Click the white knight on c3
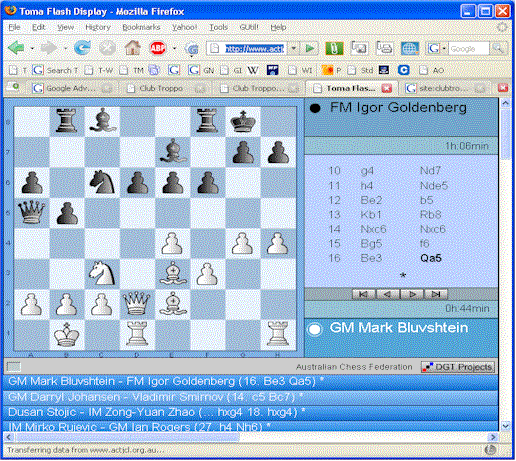 102,273
